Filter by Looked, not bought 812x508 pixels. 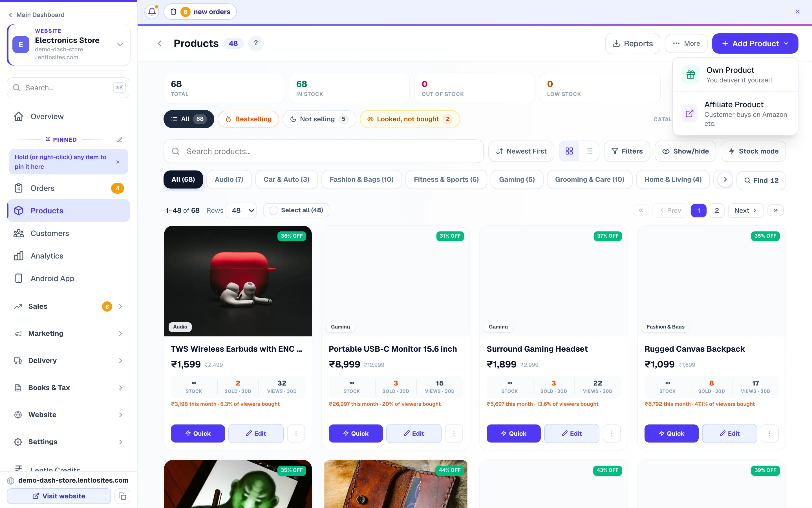[x=410, y=119]
